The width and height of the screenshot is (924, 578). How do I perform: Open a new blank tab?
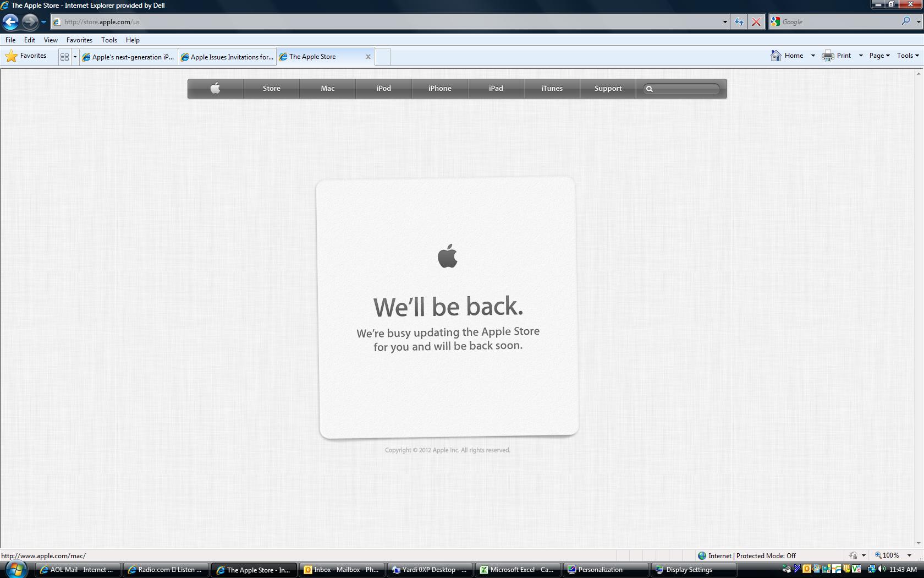pos(383,57)
